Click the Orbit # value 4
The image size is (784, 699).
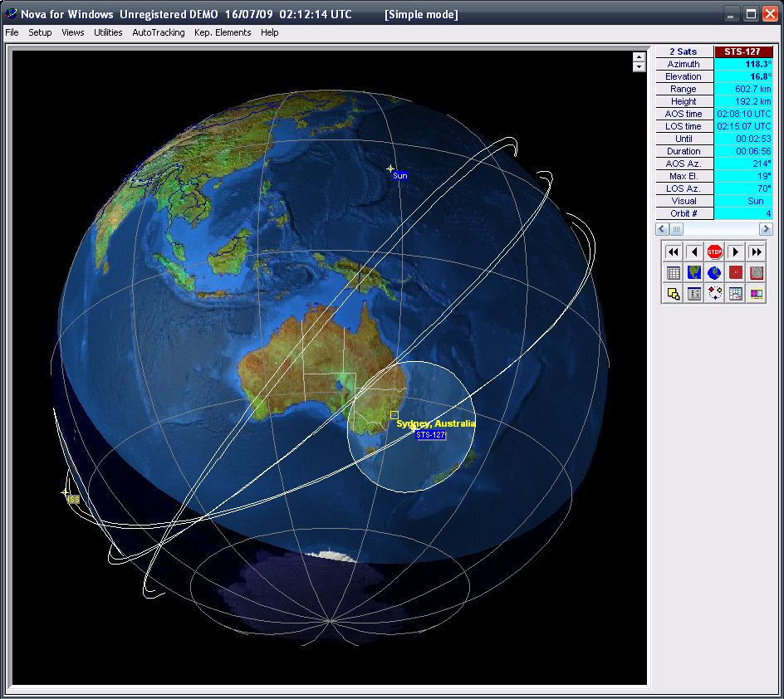(x=743, y=214)
